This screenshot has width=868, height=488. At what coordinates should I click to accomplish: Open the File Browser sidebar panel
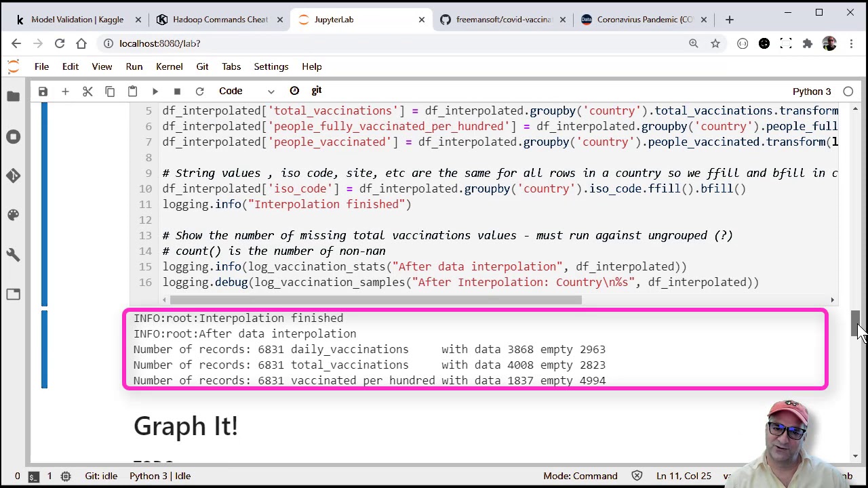(x=14, y=97)
